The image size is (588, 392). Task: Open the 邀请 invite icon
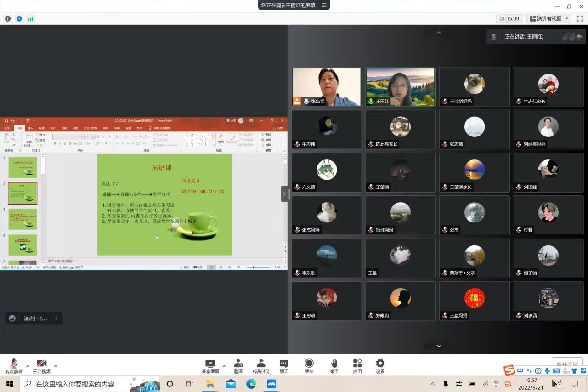click(238, 366)
